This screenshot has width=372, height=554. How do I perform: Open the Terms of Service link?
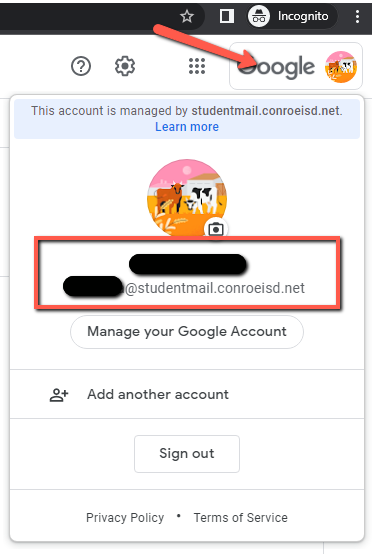(241, 518)
